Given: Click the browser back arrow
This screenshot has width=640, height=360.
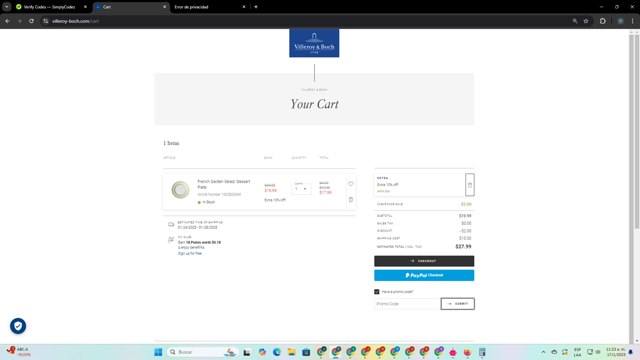Looking at the screenshot, I should click(7, 21).
